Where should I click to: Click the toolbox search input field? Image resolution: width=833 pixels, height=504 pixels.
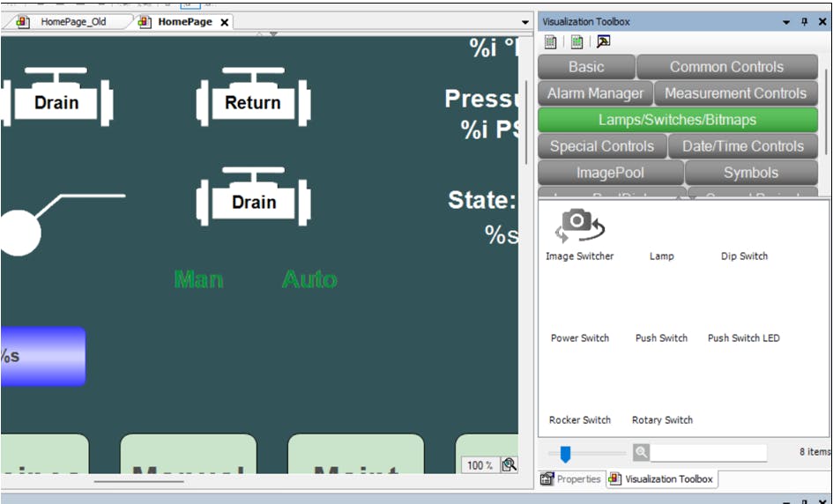tap(708, 452)
